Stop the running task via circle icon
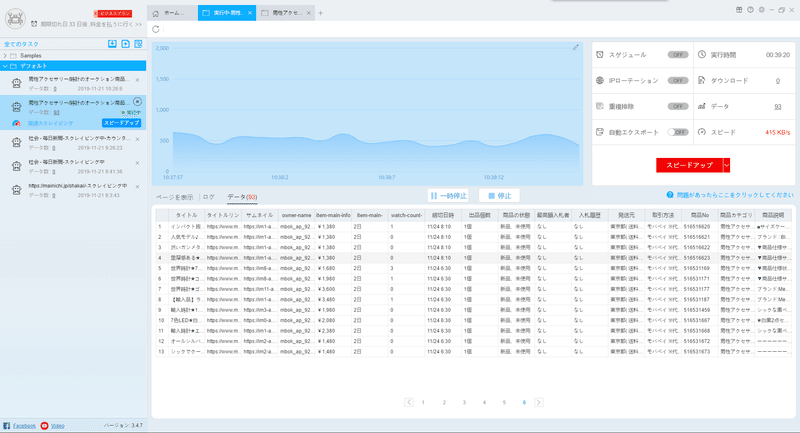 coord(137,101)
